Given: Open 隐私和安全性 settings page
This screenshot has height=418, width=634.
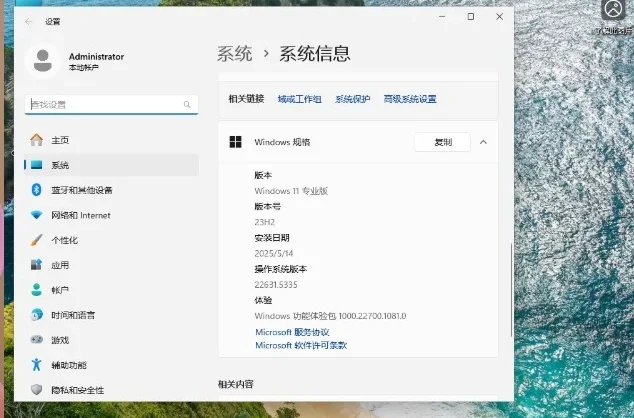Looking at the screenshot, I should point(111,390).
